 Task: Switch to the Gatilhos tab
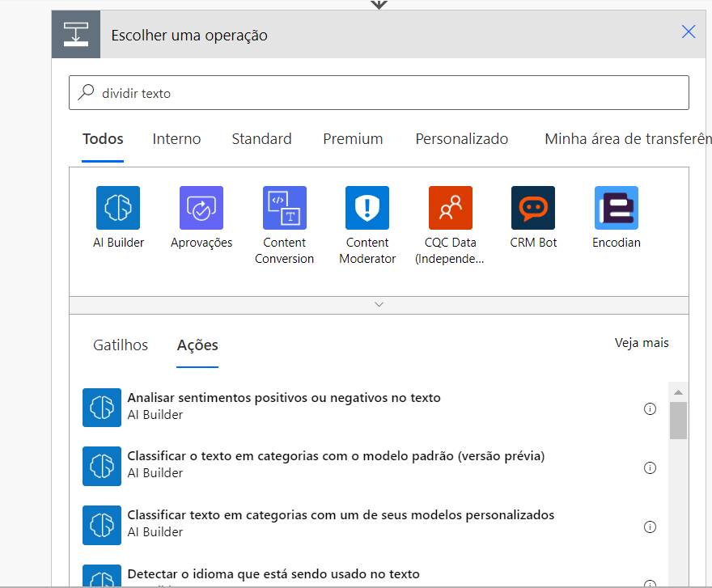point(121,345)
